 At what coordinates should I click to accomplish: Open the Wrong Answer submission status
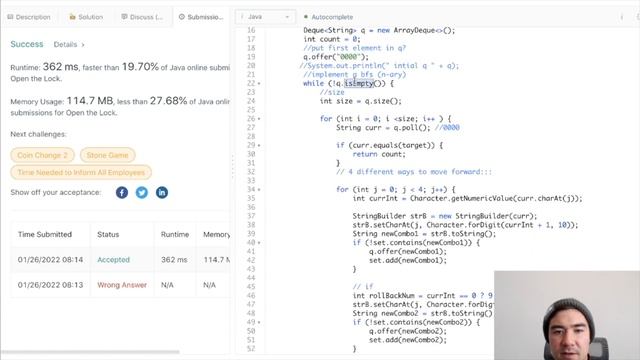[x=122, y=285]
